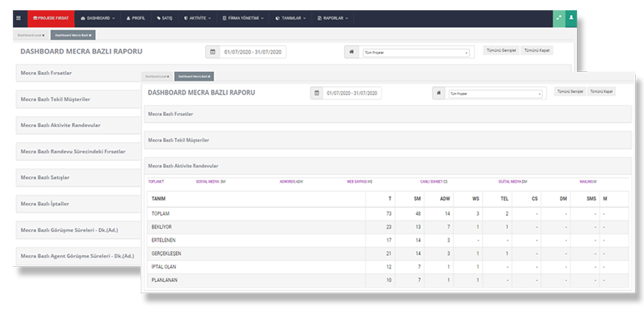
Task: Click Tümünü Kapat button in the foreground panel
Action: (x=601, y=91)
